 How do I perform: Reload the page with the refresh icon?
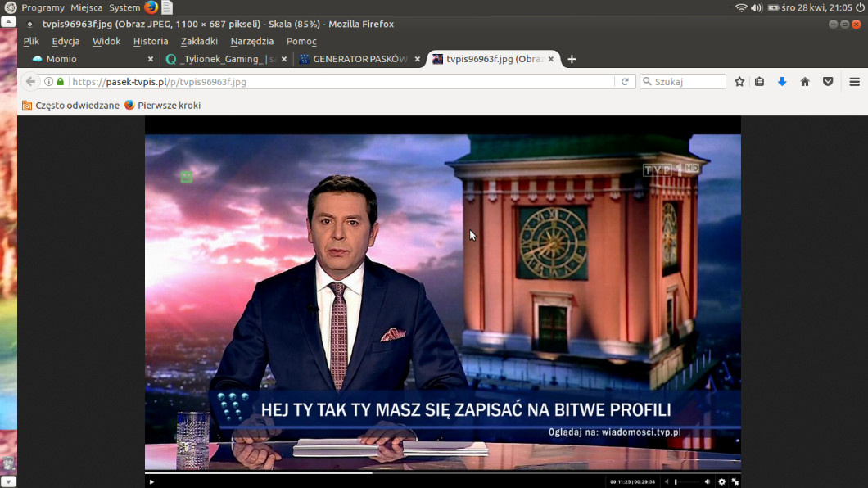[625, 82]
